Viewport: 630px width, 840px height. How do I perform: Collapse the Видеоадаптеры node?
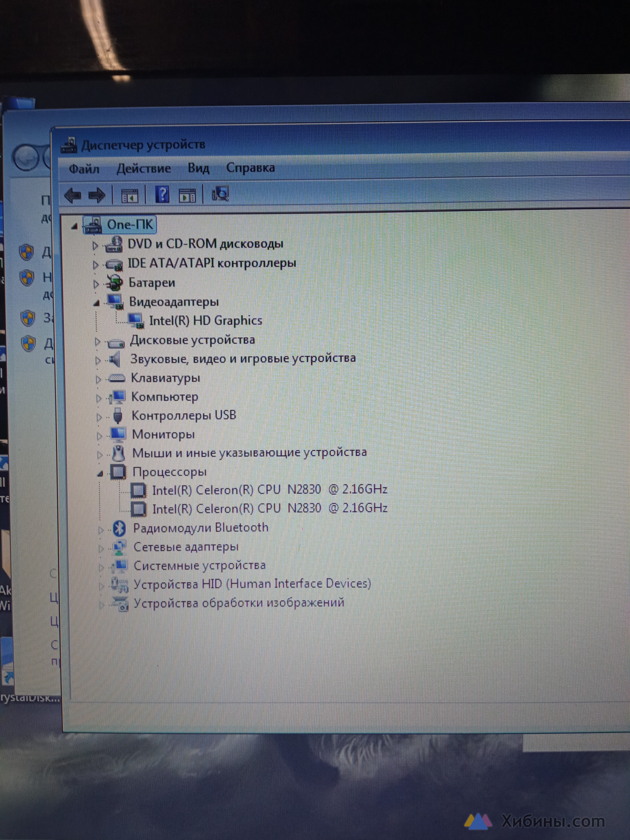click(x=97, y=303)
